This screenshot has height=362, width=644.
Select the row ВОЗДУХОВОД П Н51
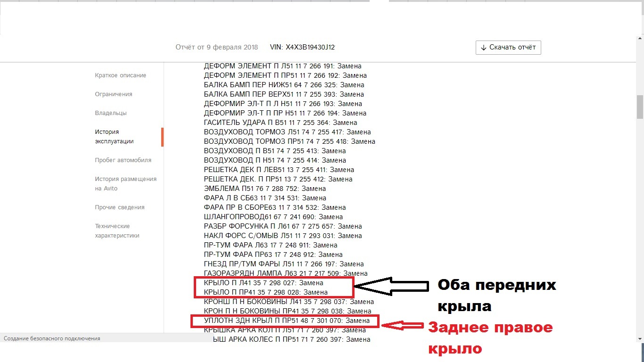pos(275,160)
